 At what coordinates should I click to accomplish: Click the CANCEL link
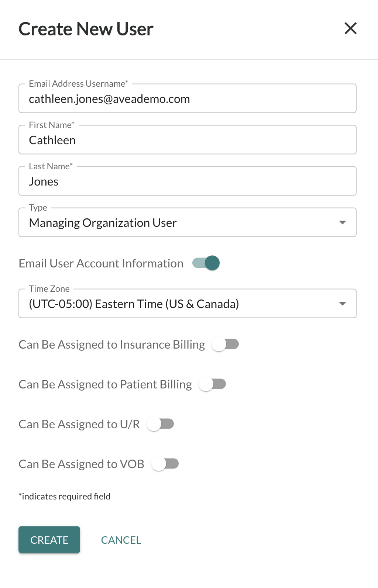pos(121,540)
